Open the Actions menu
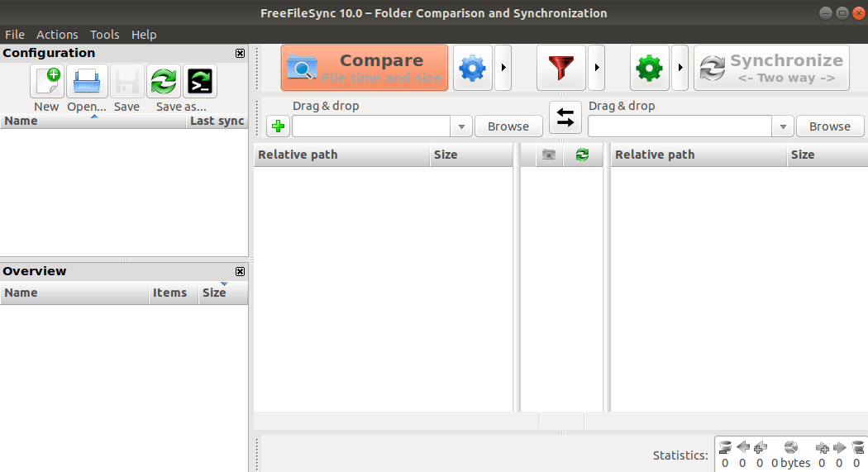868x472 pixels. pos(57,35)
